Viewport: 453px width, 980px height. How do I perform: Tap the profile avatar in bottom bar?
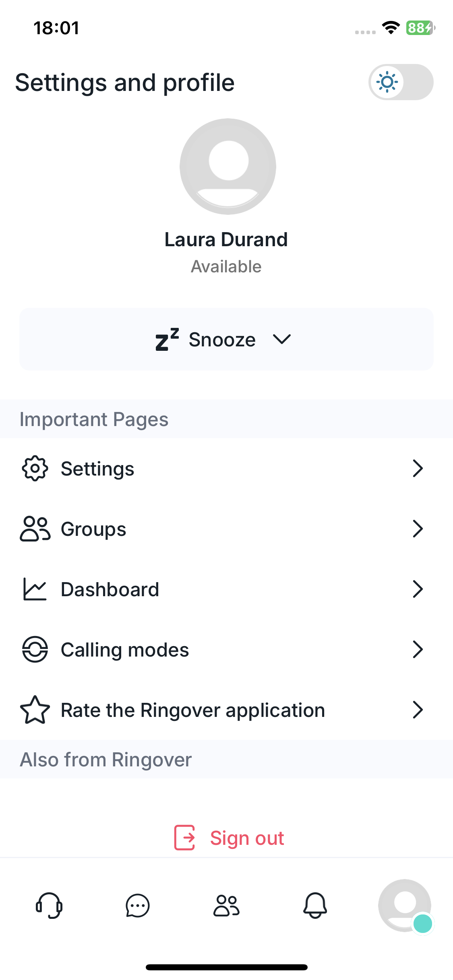coord(405,906)
